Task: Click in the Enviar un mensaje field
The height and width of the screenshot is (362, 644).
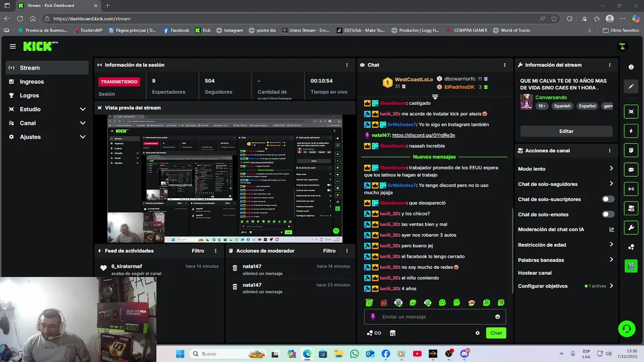Action: click(x=435, y=317)
